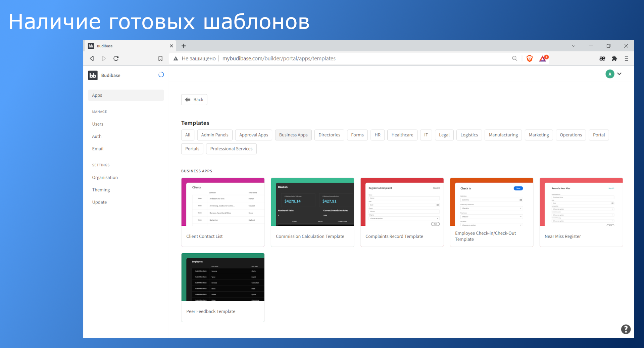644x348 pixels.
Task: Filter templates by Manufacturing
Action: (503, 135)
